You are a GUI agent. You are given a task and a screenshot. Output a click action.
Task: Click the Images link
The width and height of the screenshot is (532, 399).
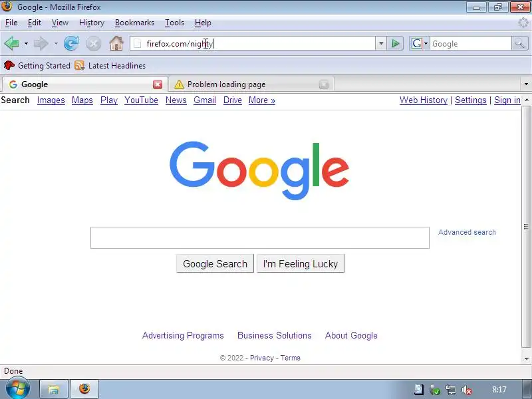click(51, 100)
